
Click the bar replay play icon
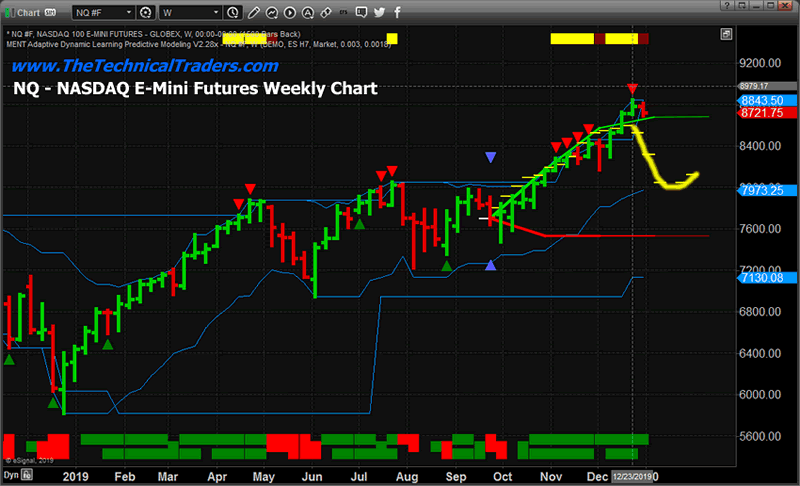pos(289,12)
